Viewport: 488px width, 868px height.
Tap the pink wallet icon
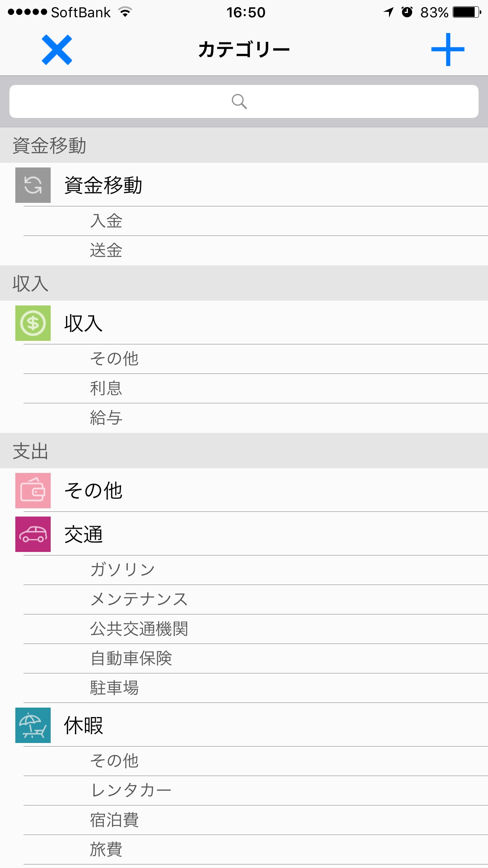coord(33,491)
